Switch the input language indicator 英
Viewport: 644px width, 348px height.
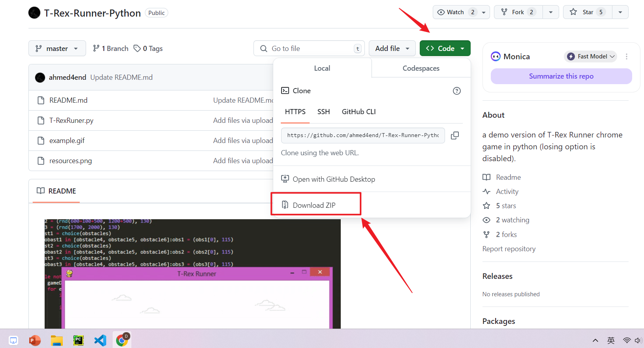tap(611, 340)
